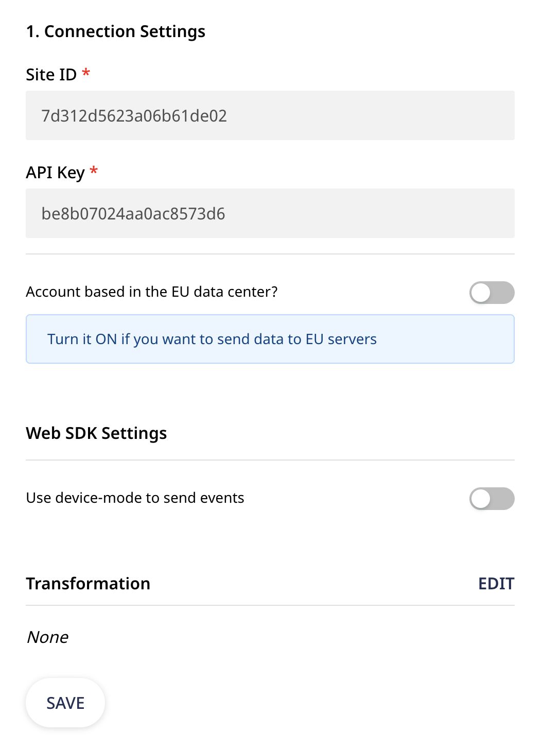Click the divider under Web SDK Settings

pos(270,460)
